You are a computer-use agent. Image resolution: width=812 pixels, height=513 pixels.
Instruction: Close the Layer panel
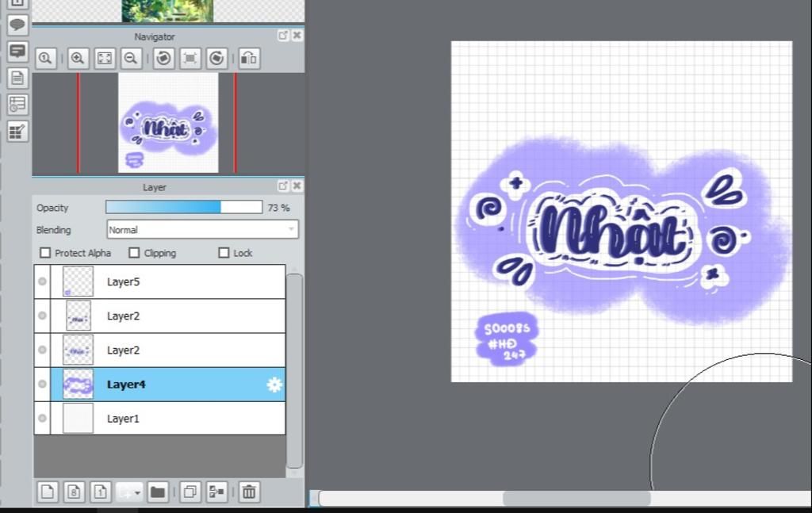[297, 186]
